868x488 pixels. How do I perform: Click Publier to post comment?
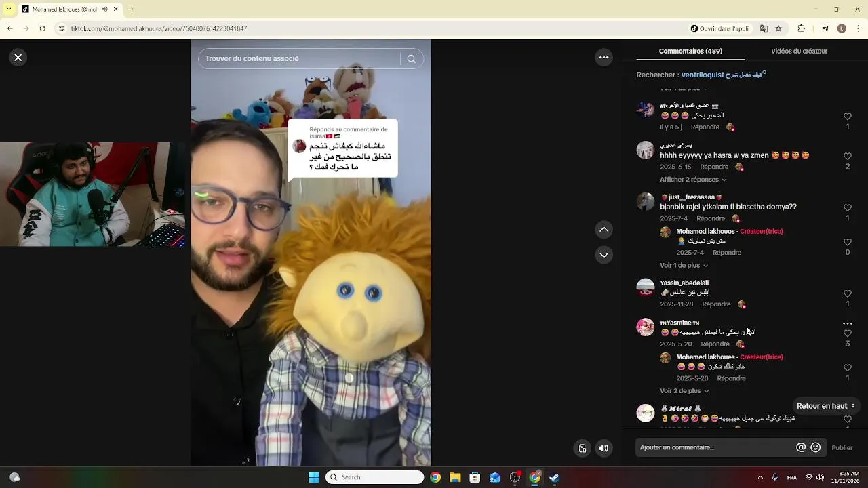842,447
